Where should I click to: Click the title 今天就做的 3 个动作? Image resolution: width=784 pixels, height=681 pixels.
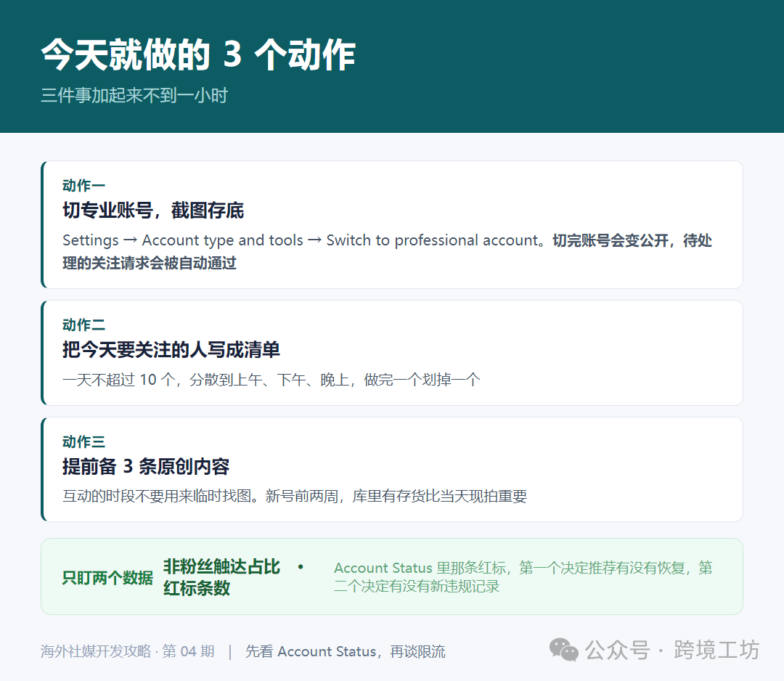coord(198,54)
